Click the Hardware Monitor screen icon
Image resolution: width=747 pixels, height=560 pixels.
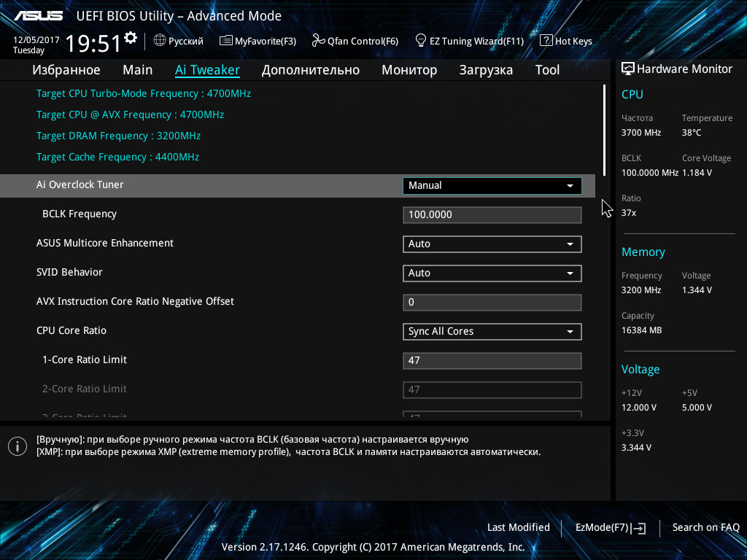tap(628, 69)
